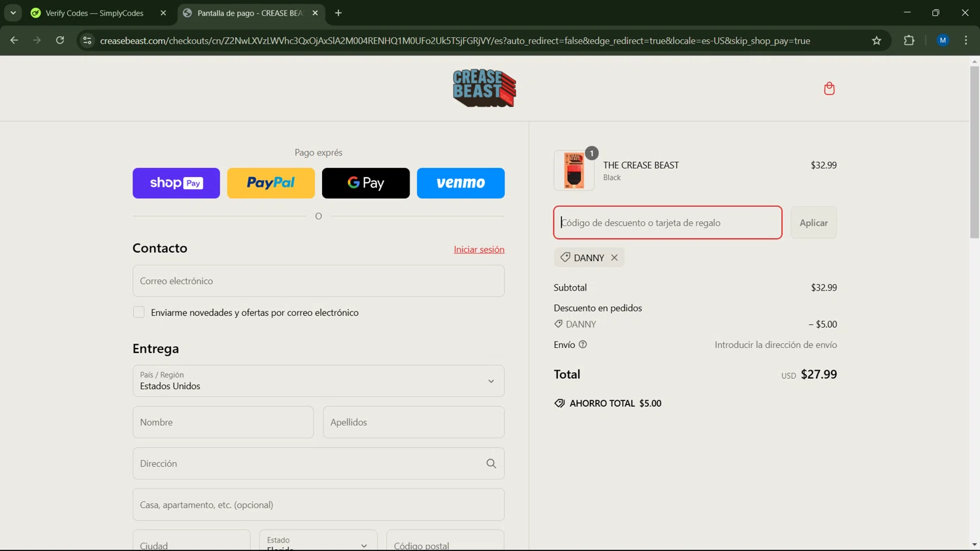Click THE CREASE BEAST product thumbnail
This screenshot has height=551, width=980.
pos(574,170)
